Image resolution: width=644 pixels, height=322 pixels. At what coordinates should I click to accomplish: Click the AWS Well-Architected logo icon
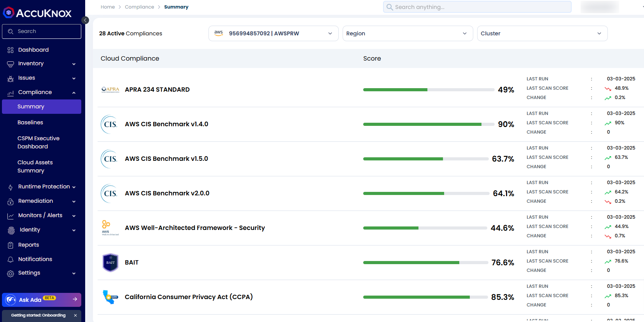point(110,228)
